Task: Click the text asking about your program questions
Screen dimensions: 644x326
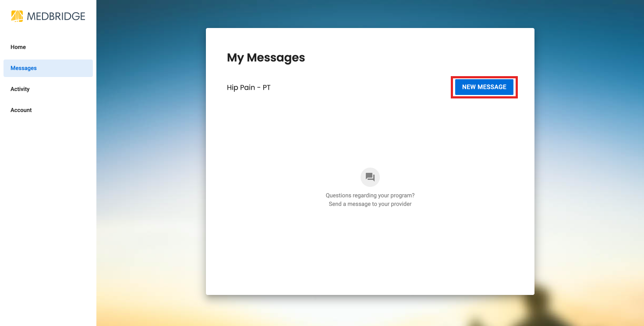Action: tap(370, 195)
